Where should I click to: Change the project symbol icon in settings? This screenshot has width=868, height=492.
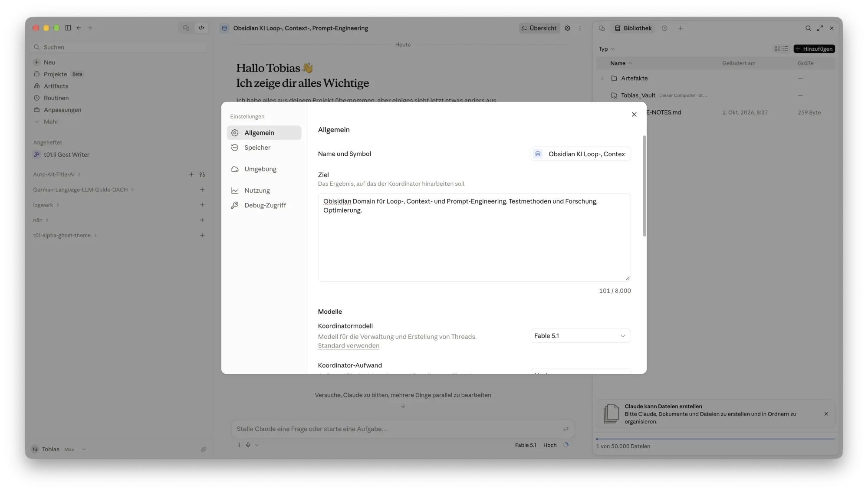538,154
